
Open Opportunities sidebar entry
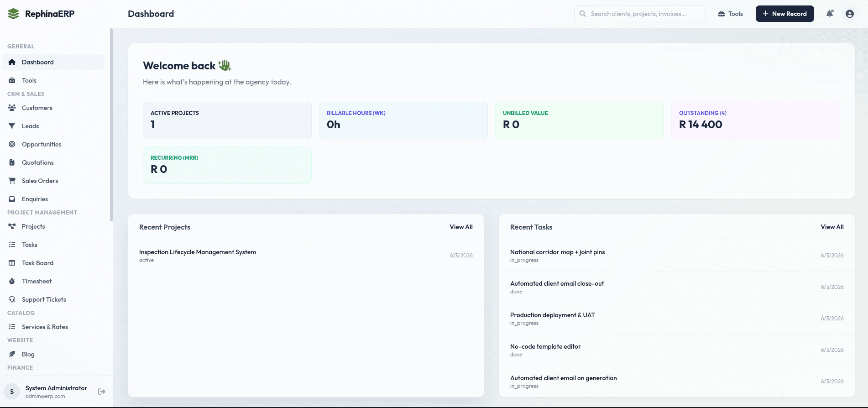coord(53,144)
